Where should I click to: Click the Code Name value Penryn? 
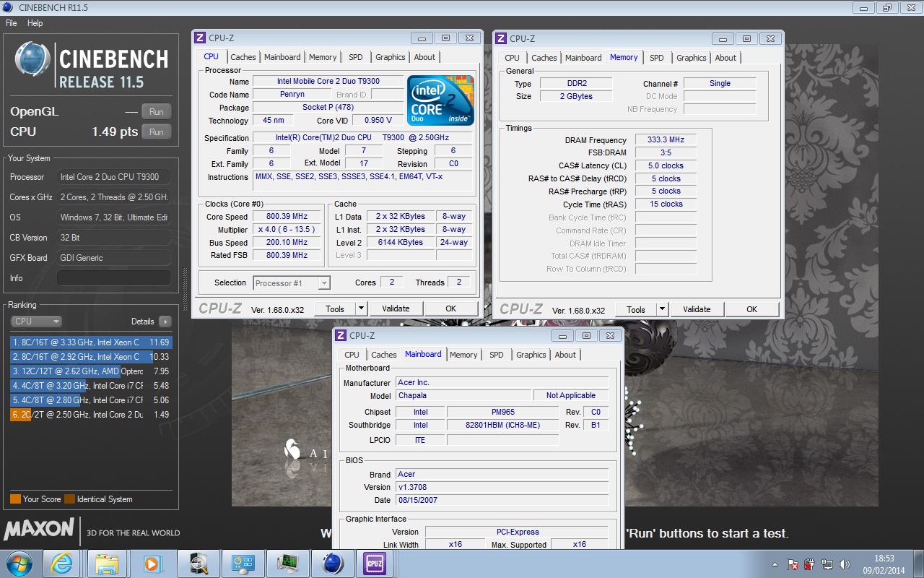pos(292,95)
